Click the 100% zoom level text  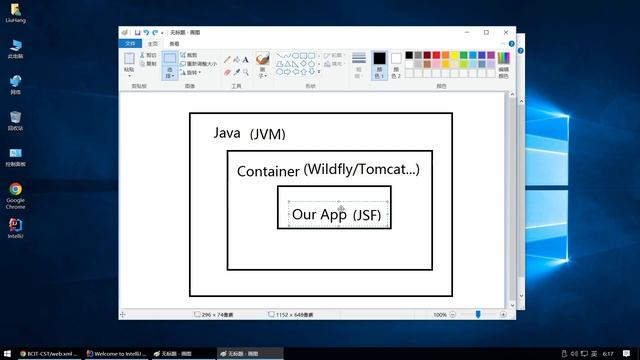pos(440,315)
